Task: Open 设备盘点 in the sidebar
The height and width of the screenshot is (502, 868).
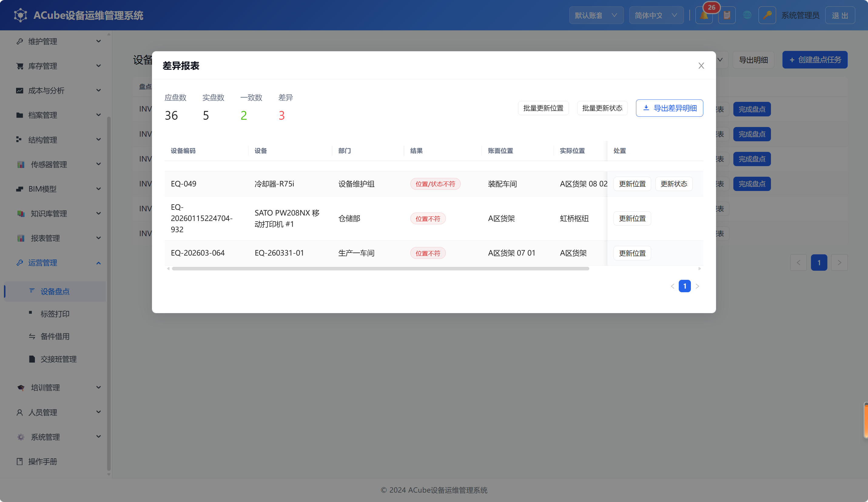Action: [55, 291]
